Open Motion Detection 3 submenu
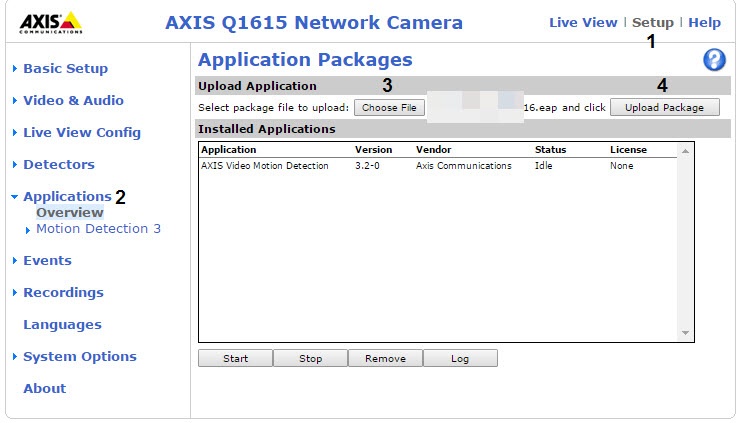 point(98,229)
